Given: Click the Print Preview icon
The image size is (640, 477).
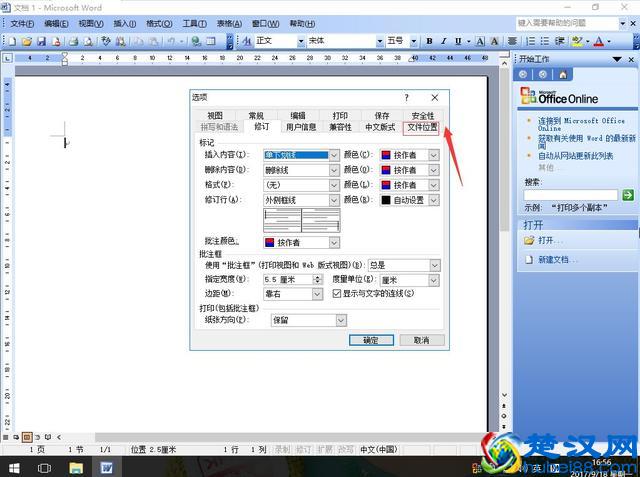Looking at the screenshot, I should (x=88, y=41).
